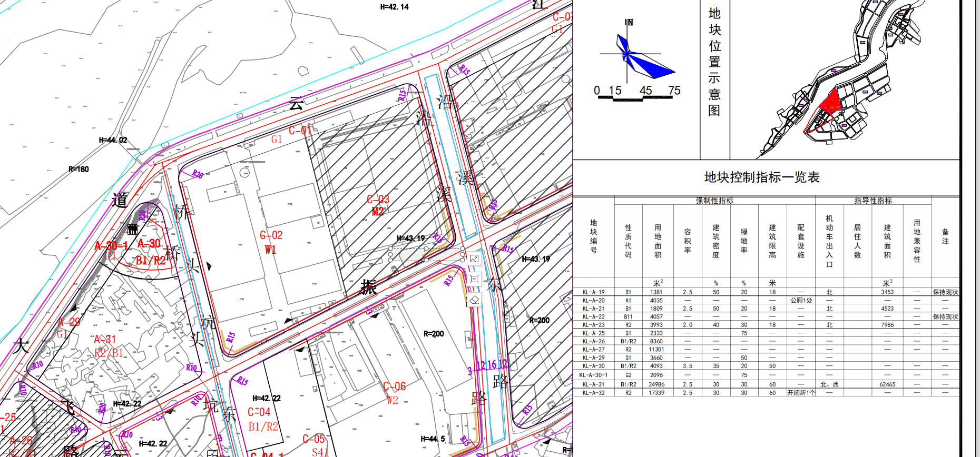Screen dimensions: 980x457
Task: Click the A-30-1 parcel label
Action: click(111, 245)
